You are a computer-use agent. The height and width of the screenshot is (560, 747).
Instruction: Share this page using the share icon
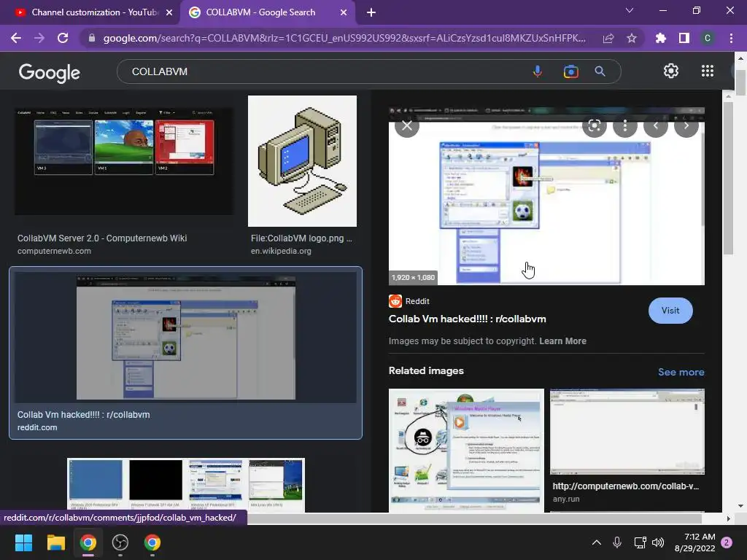pos(608,38)
